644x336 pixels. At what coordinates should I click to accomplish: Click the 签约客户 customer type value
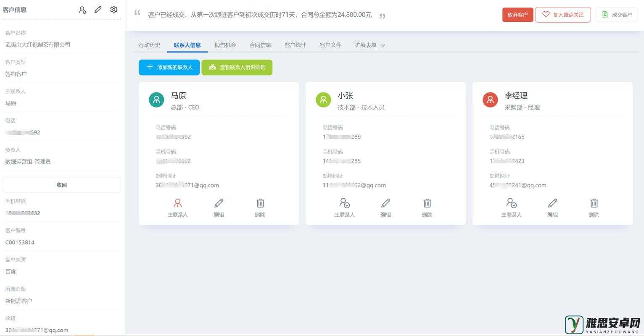click(x=16, y=73)
